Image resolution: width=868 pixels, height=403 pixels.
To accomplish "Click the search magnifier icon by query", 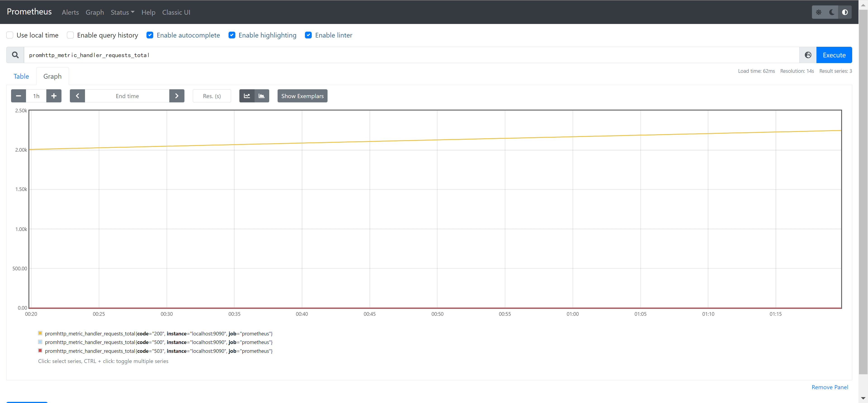I will pyautogui.click(x=15, y=55).
